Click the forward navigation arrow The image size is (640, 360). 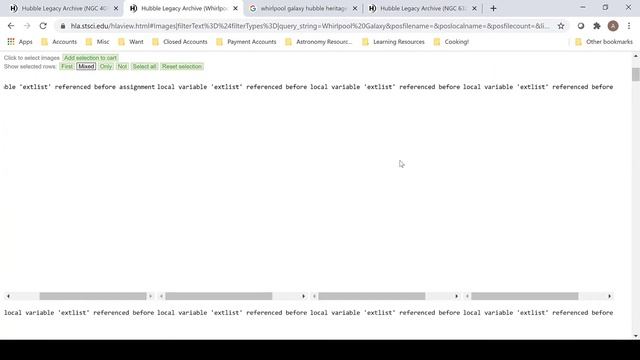click(x=27, y=26)
